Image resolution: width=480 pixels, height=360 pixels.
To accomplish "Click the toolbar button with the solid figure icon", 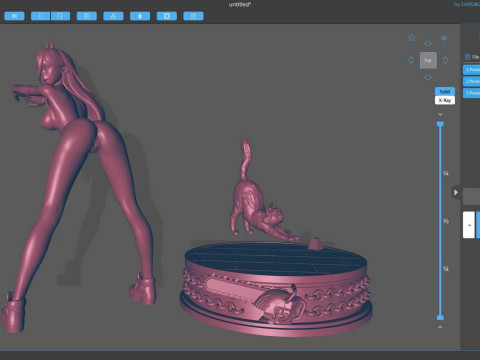I will pyautogui.click(x=140, y=16).
